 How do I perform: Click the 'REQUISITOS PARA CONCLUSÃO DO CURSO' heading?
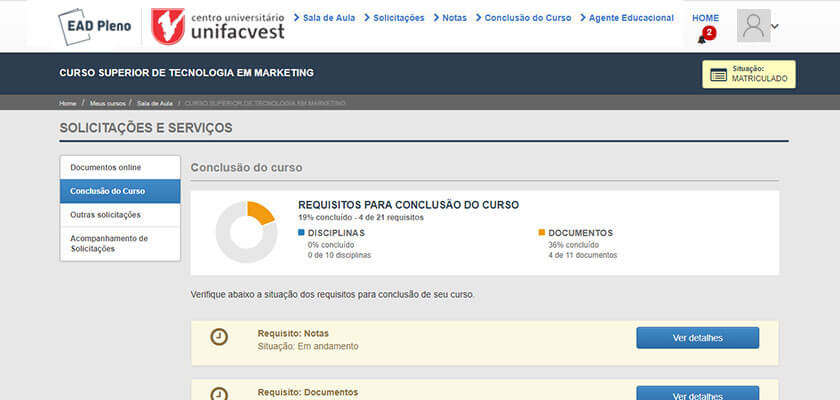click(x=409, y=205)
